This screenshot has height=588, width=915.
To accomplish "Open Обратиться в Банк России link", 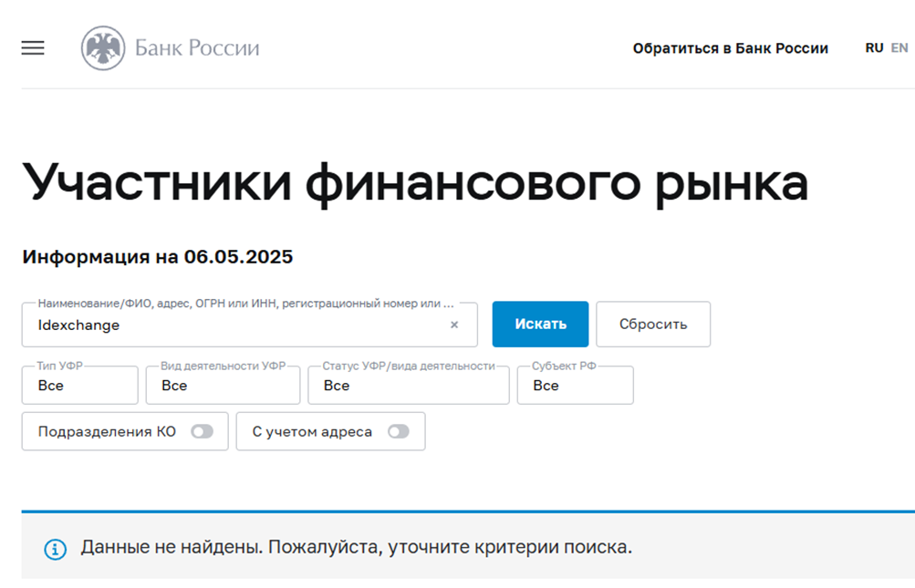I will tap(731, 48).
